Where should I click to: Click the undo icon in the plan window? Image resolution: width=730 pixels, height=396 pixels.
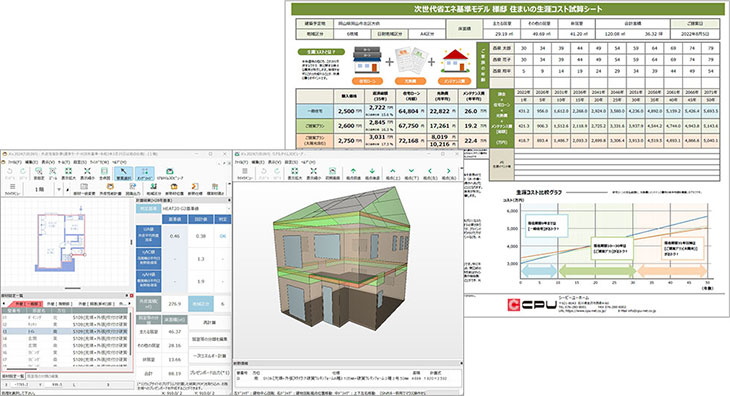[10, 174]
